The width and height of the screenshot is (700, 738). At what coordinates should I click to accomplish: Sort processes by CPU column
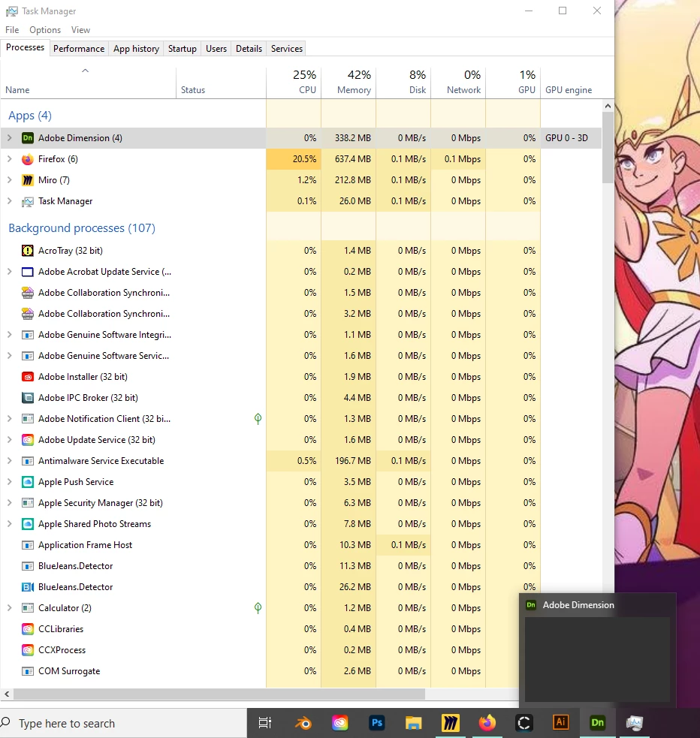coord(294,83)
